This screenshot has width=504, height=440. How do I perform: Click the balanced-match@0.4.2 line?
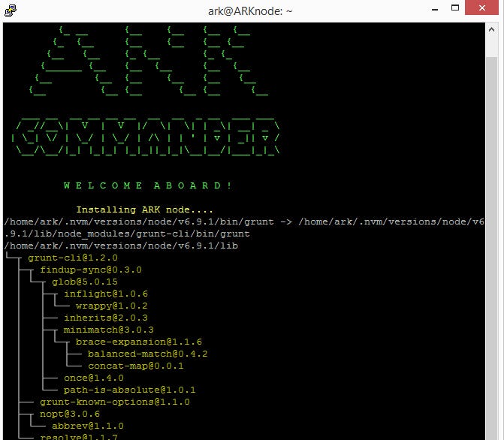pyautogui.click(x=148, y=354)
